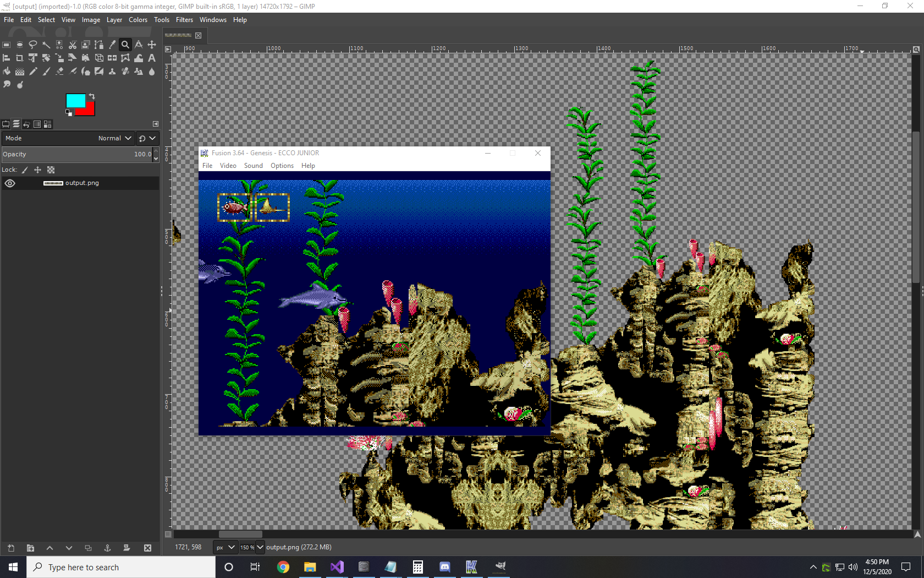The width and height of the screenshot is (924, 578).
Task: Swap foreground and background colors
Action: [x=92, y=96]
